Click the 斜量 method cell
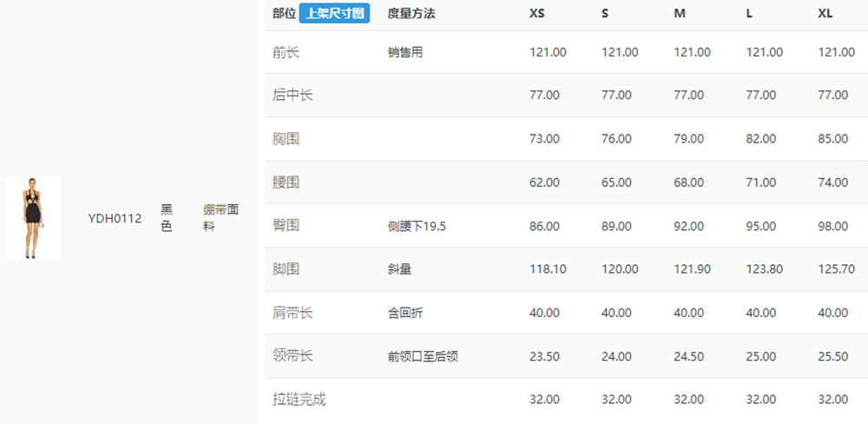Screen dimensions: 868x424 pos(399,270)
